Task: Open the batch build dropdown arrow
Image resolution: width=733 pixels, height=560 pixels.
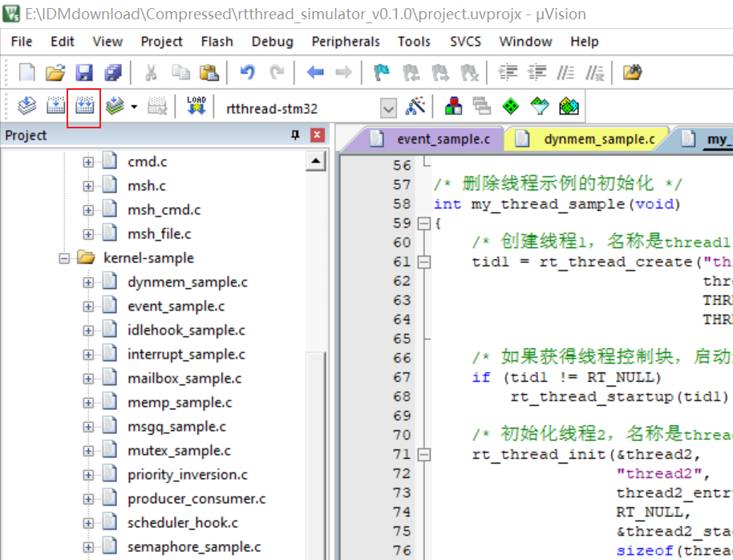Action: click(x=134, y=108)
